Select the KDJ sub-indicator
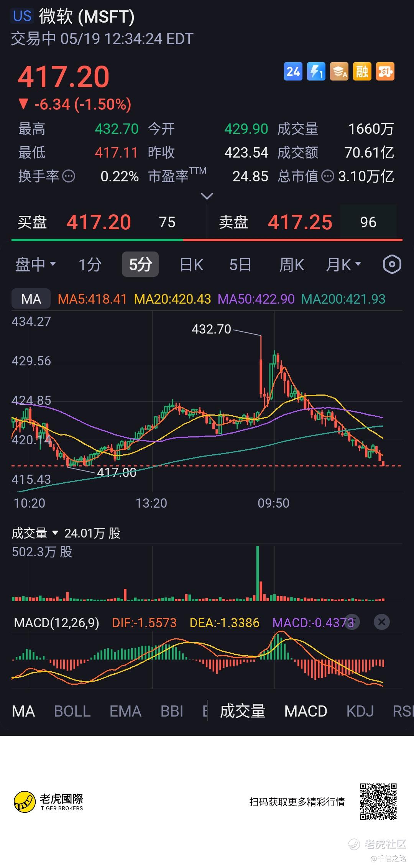This screenshot has width=414, height=868. [x=360, y=712]
